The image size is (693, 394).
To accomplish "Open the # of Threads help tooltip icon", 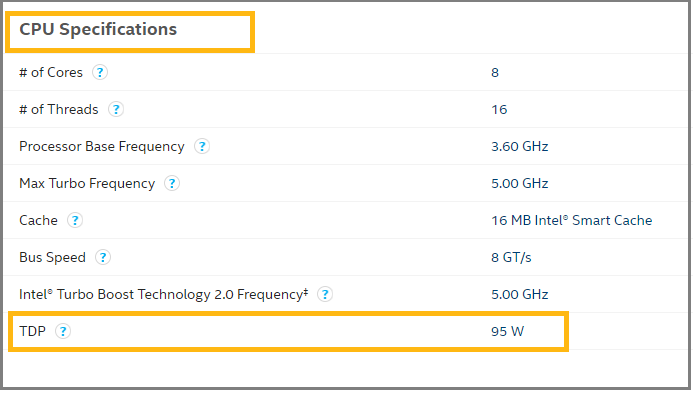I will coord(116,109).
